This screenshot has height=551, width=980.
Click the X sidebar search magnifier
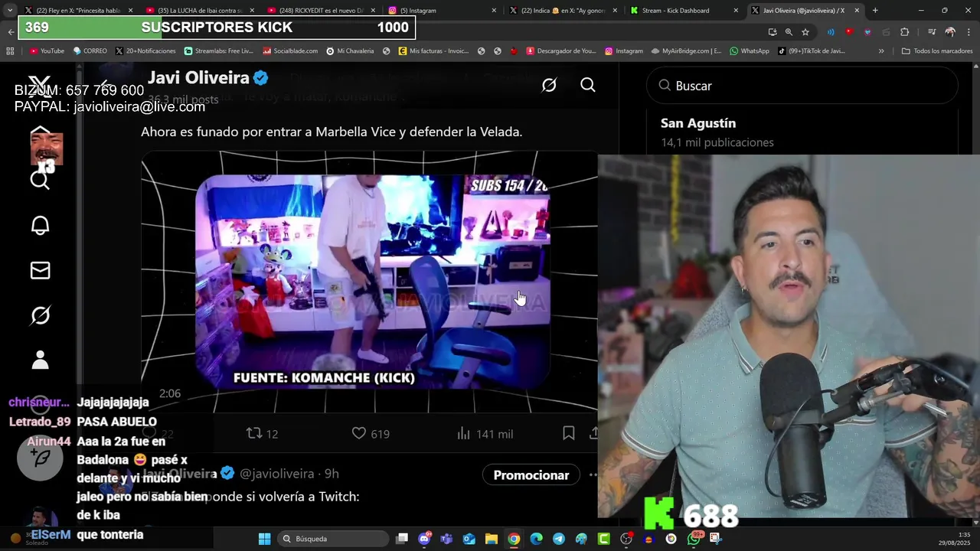click(40, 181)
